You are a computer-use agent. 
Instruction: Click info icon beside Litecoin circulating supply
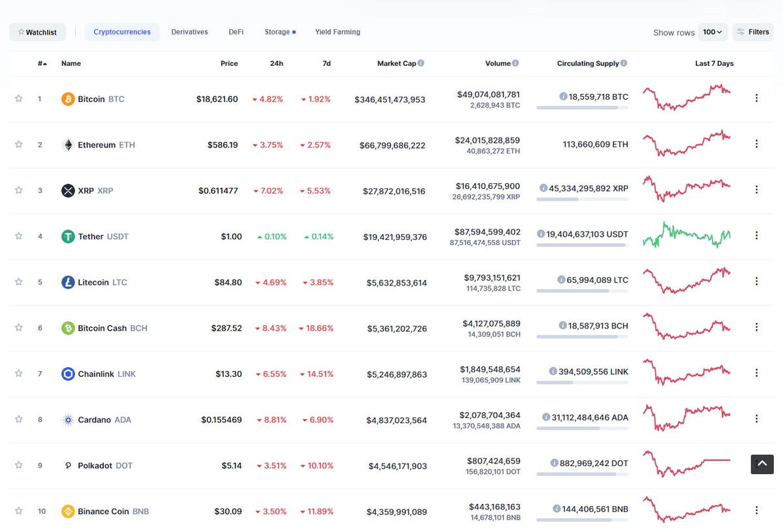click(561, 280)
